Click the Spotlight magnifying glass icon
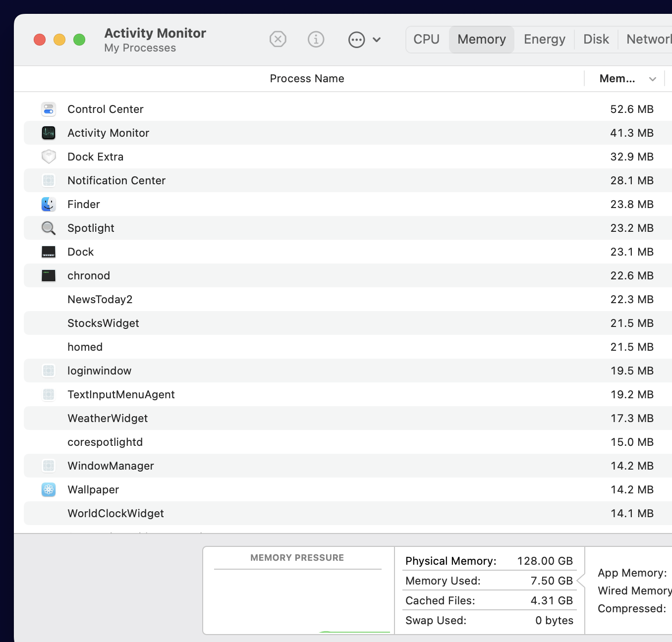 [49, 228]
